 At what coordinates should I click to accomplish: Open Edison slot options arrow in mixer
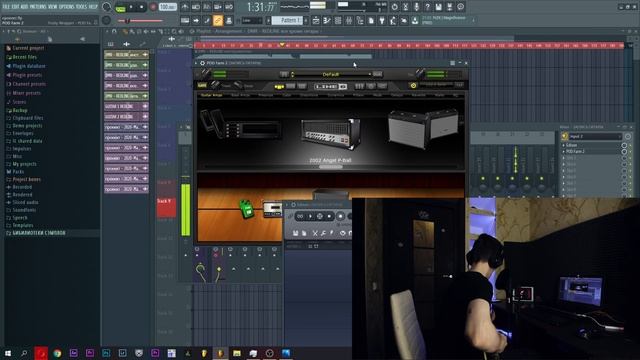click(564, 145)
